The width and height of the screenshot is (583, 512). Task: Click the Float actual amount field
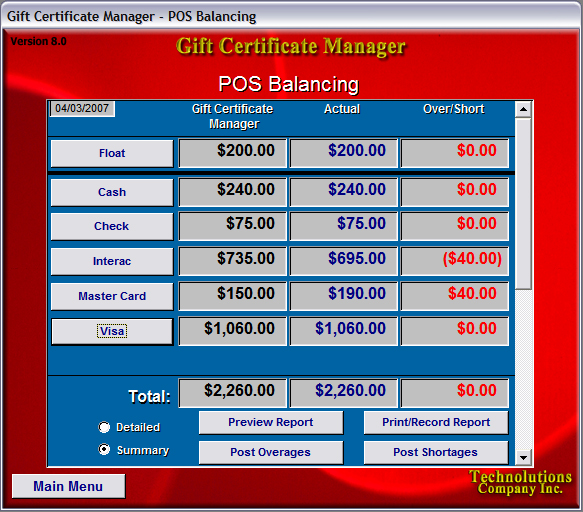(x=344, y=153)
